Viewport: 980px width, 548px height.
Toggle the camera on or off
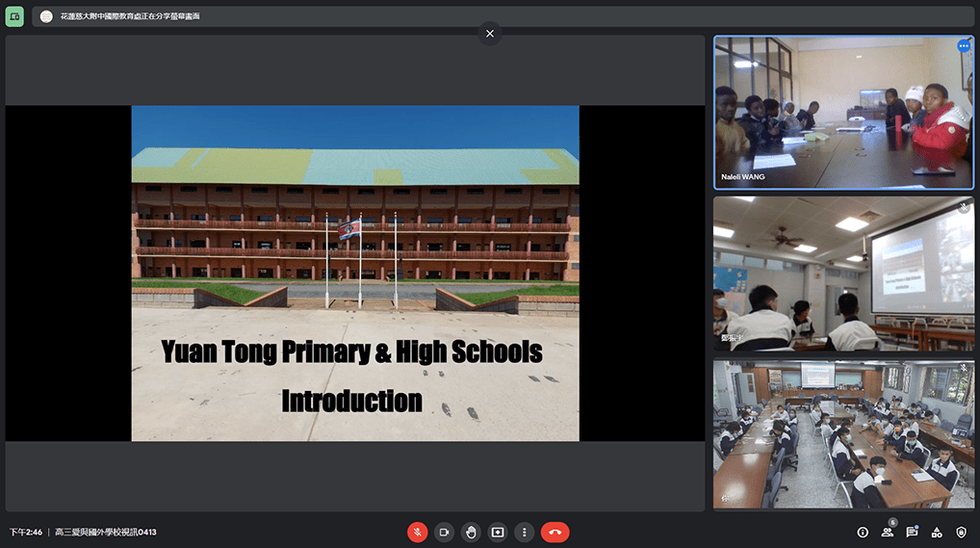(444, 532)
